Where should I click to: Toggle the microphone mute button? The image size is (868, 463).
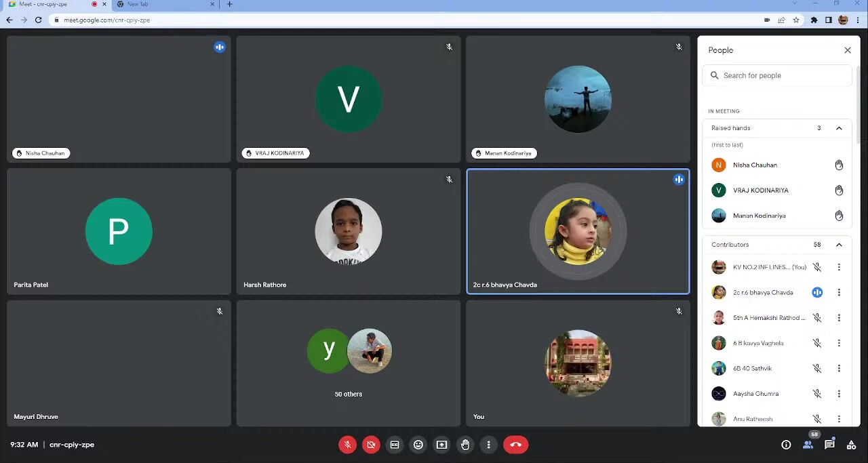347,445
